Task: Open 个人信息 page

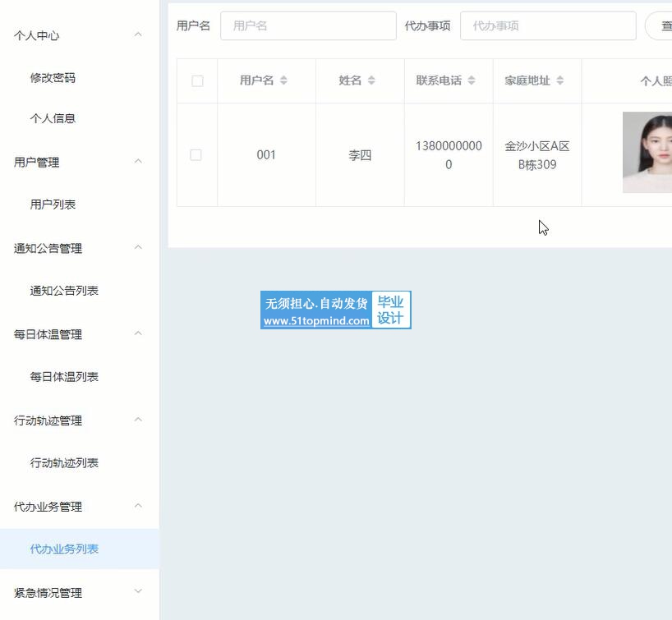Action: (x=53, y=118)
